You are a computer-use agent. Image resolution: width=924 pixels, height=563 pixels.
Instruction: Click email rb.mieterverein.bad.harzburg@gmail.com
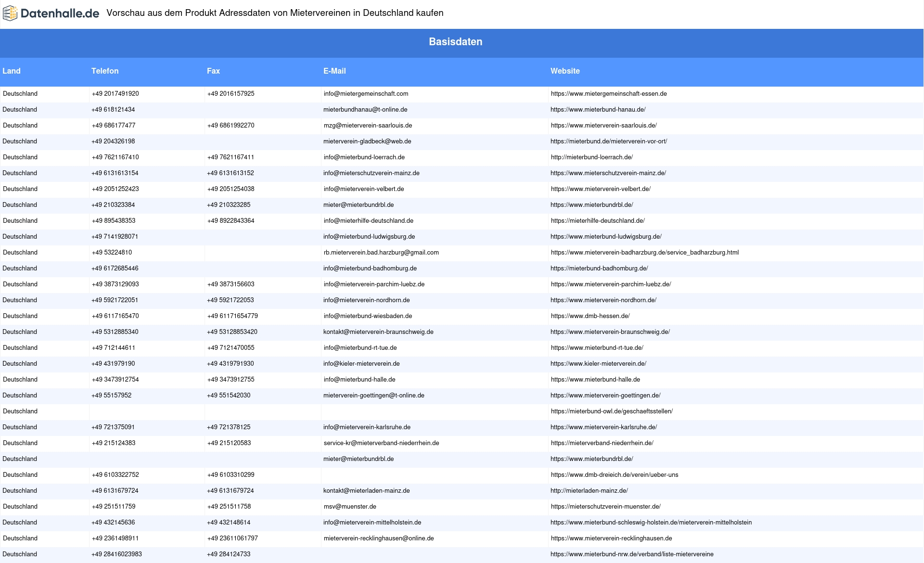(x=381, y=253)
